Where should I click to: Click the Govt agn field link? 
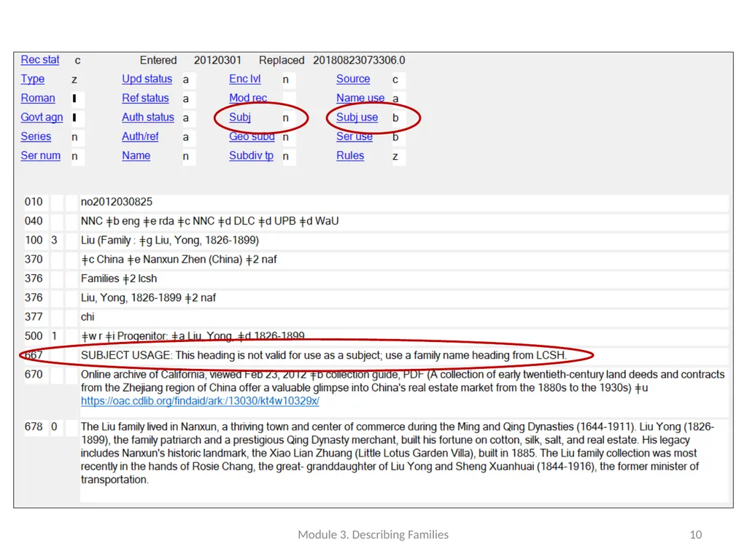(x=42, y=117)
